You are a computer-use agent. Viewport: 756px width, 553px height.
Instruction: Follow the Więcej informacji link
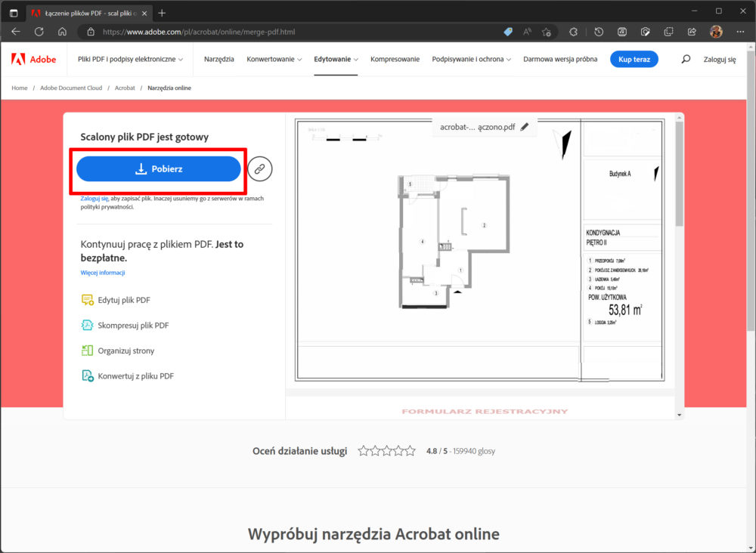(103, 273)
